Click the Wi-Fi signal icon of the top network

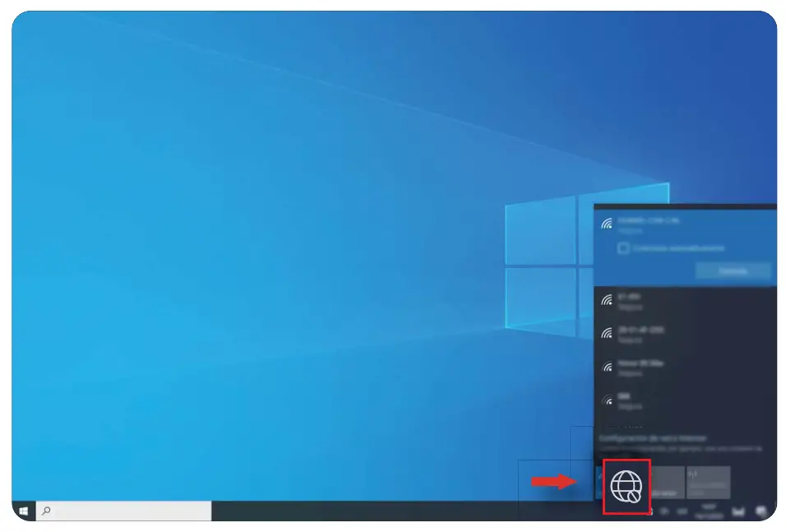tap(608, 222)
